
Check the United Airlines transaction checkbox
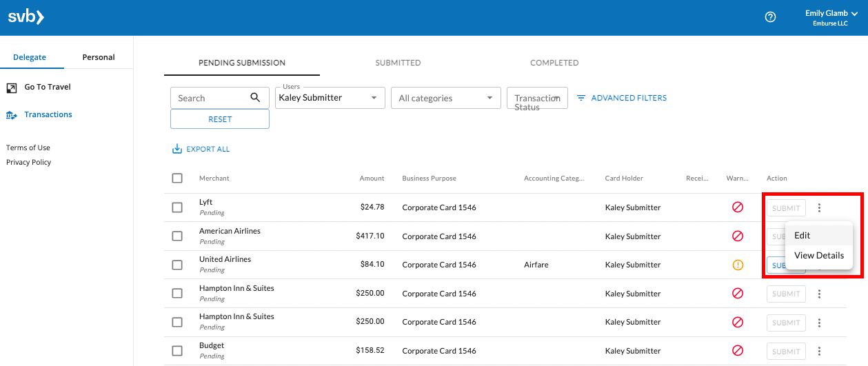pos(177,265)
